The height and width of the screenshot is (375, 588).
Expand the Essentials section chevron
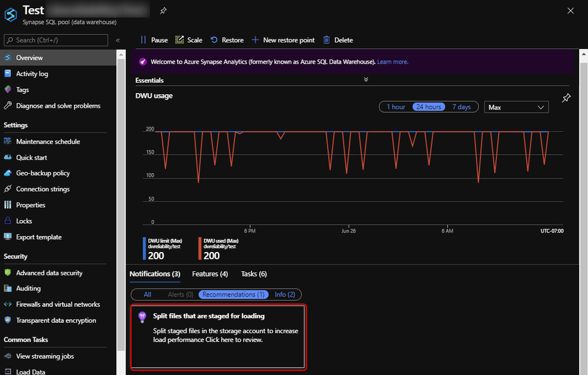pos(366,80)
